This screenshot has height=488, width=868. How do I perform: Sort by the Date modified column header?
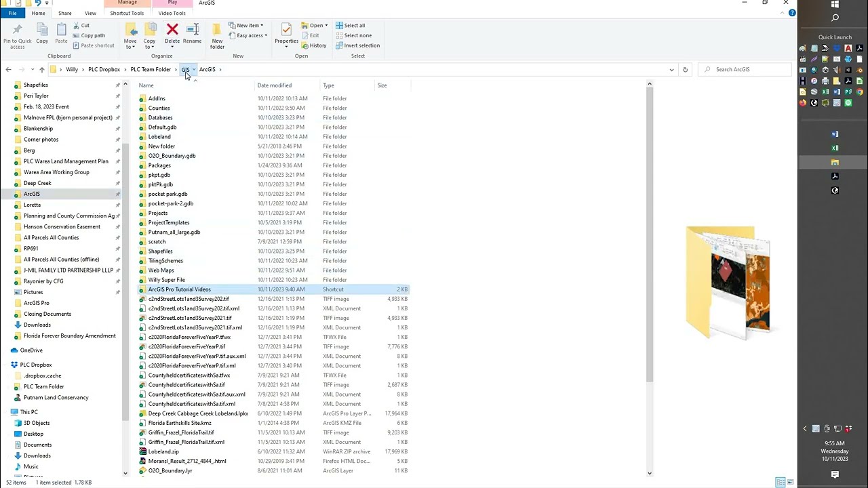[x=275, y=85]
